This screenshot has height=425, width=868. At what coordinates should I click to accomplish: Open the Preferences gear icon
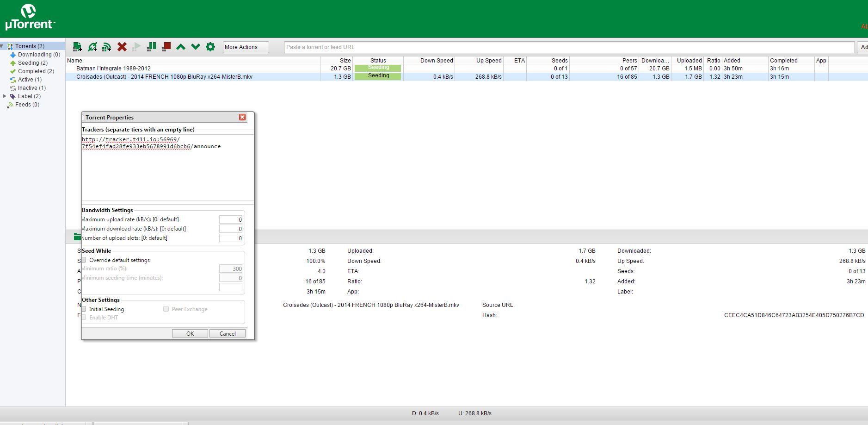(210, 47)
